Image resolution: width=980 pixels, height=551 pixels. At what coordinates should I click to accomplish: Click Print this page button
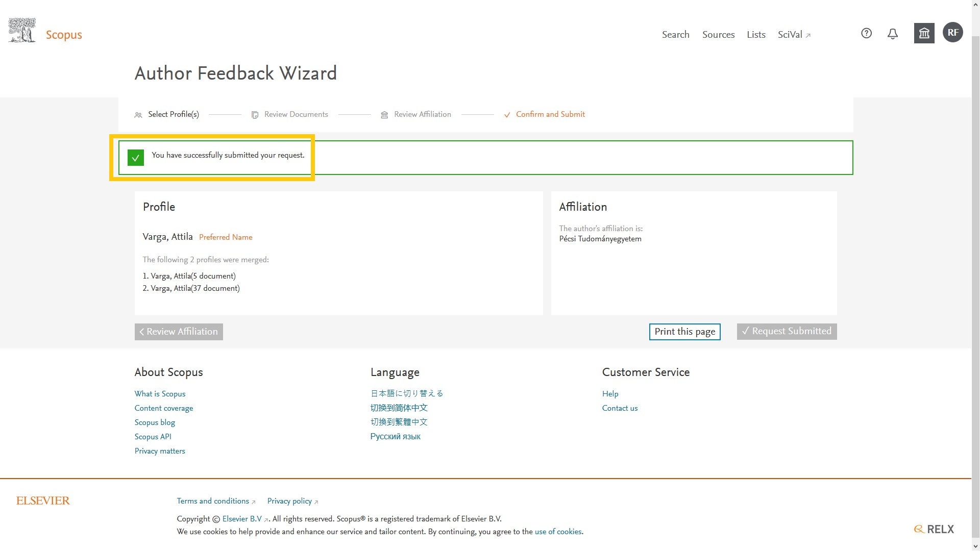coord(684,332)
